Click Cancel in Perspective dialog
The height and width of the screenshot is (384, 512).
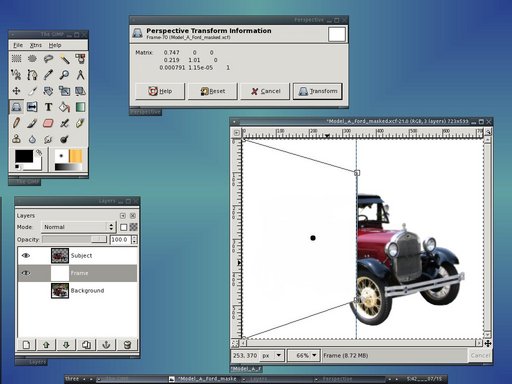coord(265,91)
